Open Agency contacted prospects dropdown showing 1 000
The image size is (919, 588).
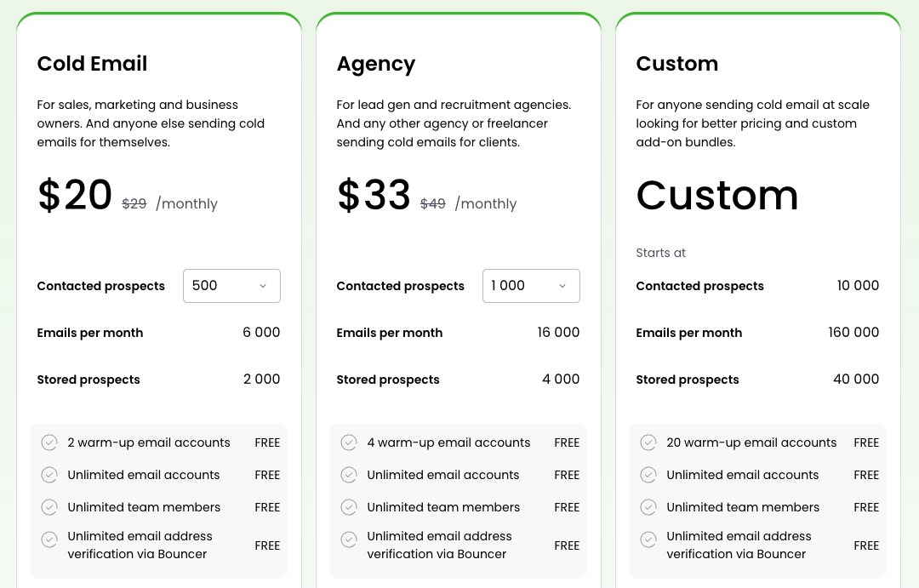click(x=531, y=286)
